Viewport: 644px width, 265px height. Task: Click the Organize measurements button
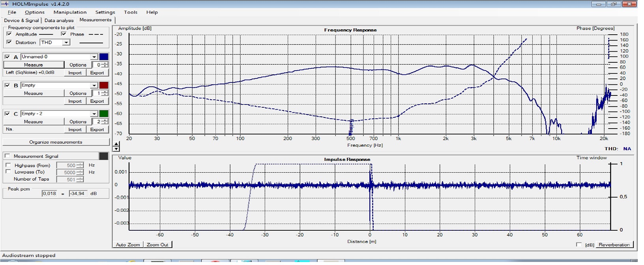56,142
